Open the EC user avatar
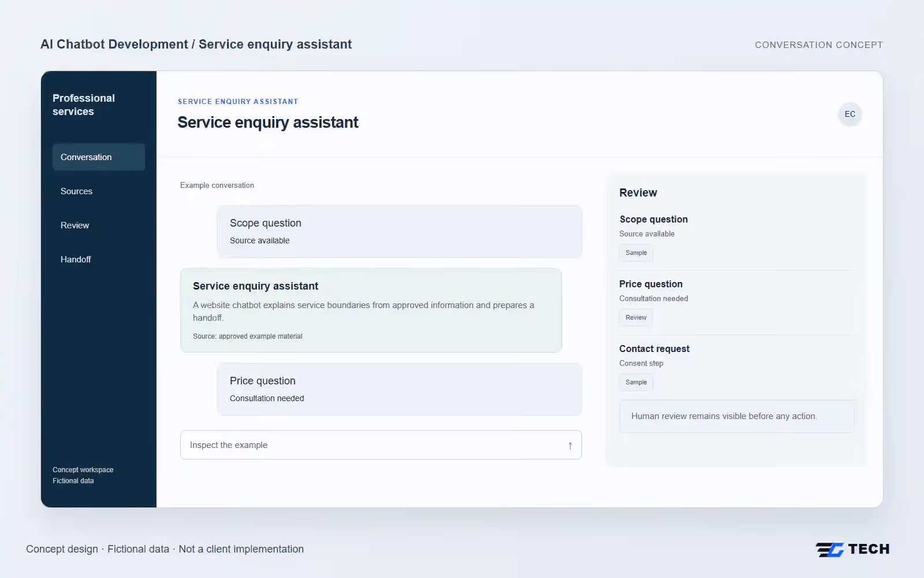This screenshot has height=578, width=924. 850,114
